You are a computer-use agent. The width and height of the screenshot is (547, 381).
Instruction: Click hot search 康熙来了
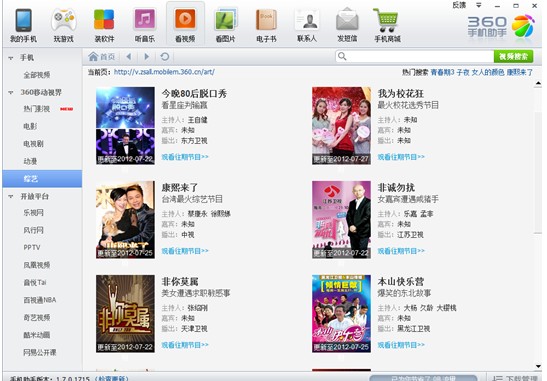tap(520, 72)
